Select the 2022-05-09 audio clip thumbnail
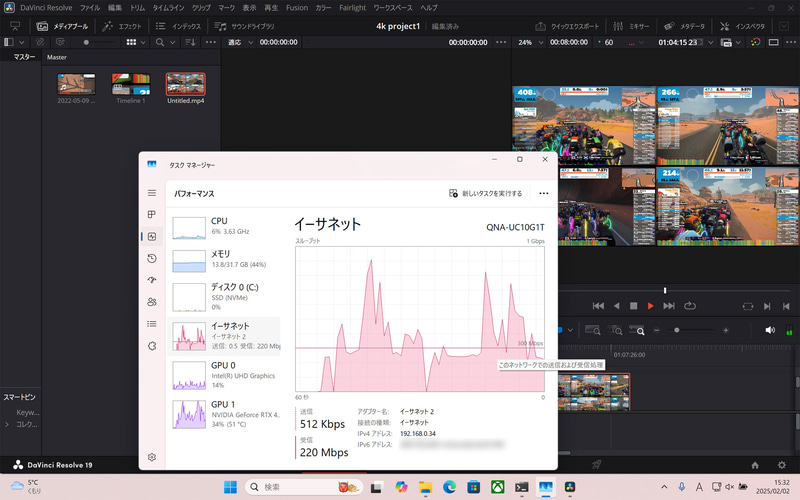This screenshot has height=500, width=800. point(76,84)
